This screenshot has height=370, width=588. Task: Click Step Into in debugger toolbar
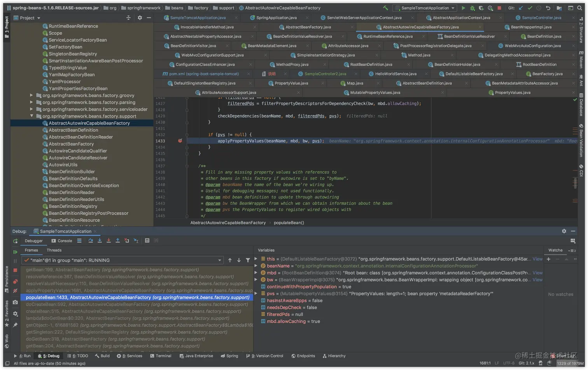tap(100, 241)
